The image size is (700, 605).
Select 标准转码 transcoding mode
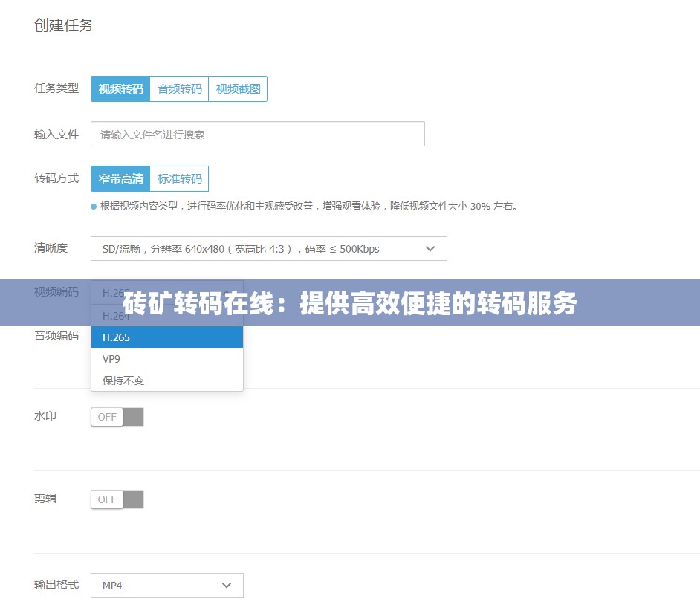(180, 178)
